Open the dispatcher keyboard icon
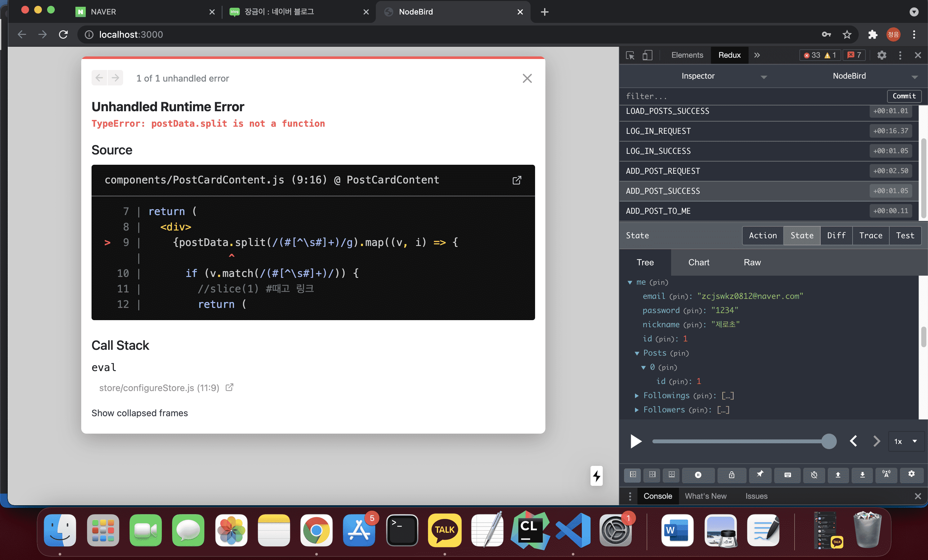Screen dimensions: 928x560 pyautogui.click(x=787, y=475)
